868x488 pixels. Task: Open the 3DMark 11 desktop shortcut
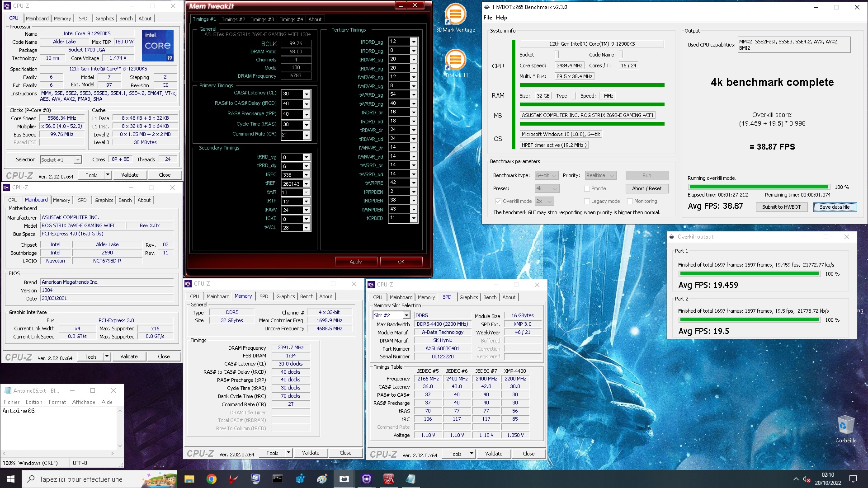(455, 63)
